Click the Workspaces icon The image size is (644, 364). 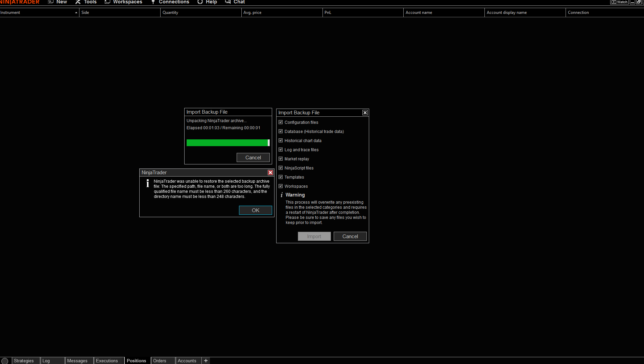pos(107,2)
